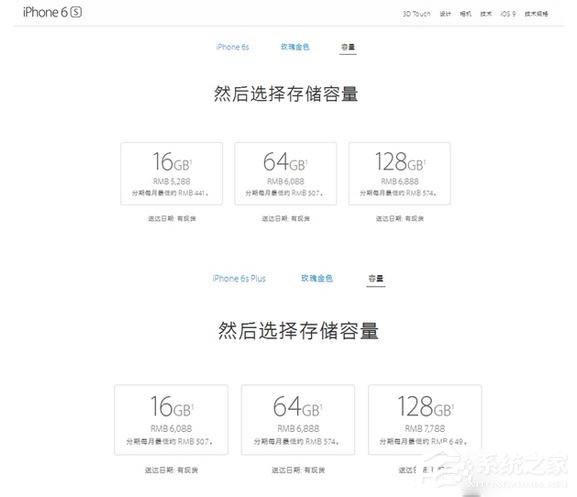577x497 pixels.
Task: Click delivery date text below the RMB 6,888 128GB card
Action: coord(400,219)
